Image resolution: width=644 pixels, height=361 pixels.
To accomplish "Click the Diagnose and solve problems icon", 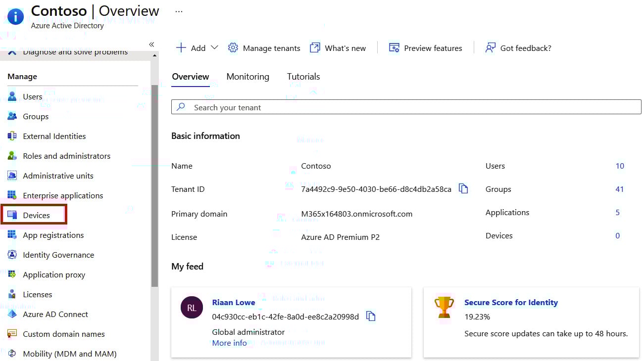I will 12,52.
